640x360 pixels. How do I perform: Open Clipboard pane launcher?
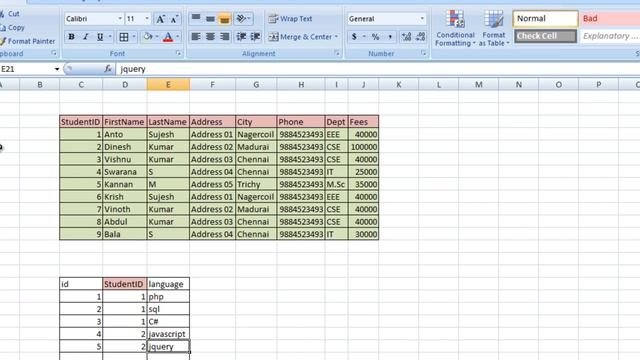[54, 53]
